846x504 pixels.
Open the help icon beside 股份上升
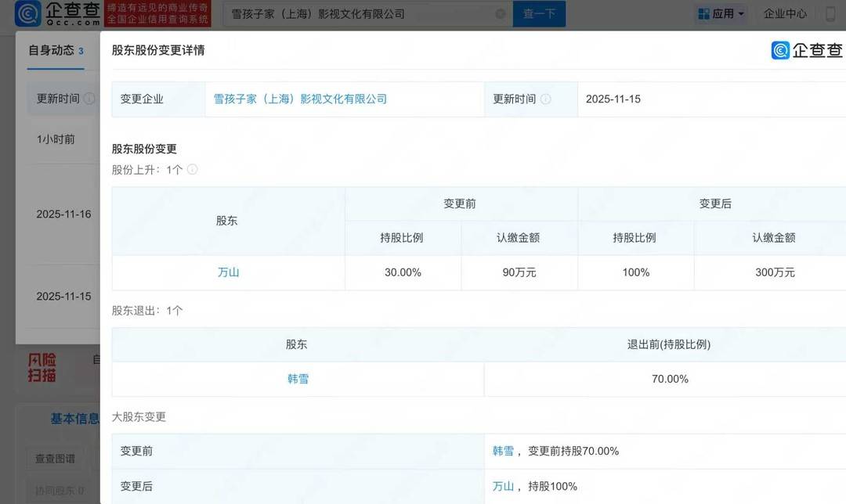190,169
